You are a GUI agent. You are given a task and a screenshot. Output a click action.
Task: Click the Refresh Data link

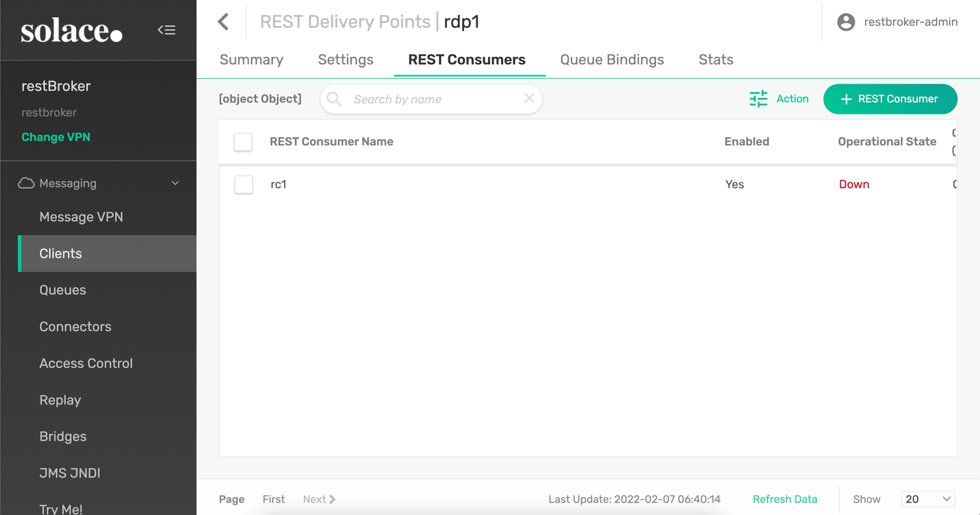(785, 499)
